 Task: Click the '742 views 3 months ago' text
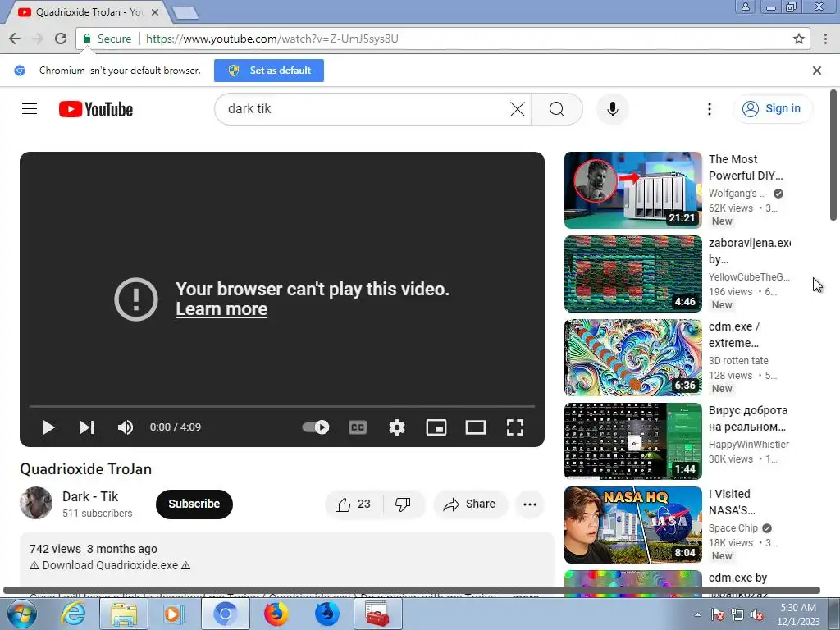point(94,549)
